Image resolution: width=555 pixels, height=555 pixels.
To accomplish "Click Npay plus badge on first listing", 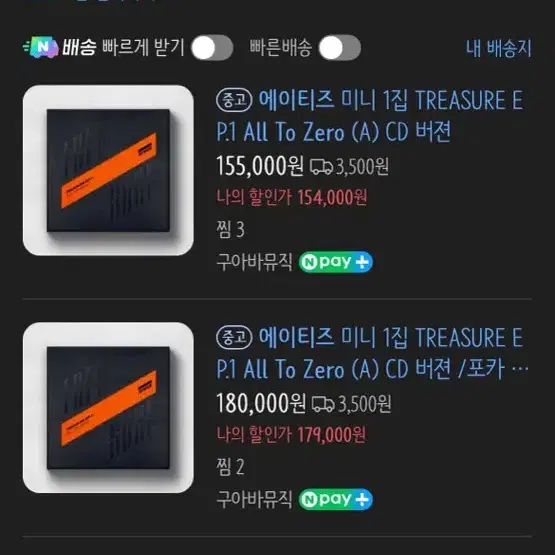I will click(336, 262).
